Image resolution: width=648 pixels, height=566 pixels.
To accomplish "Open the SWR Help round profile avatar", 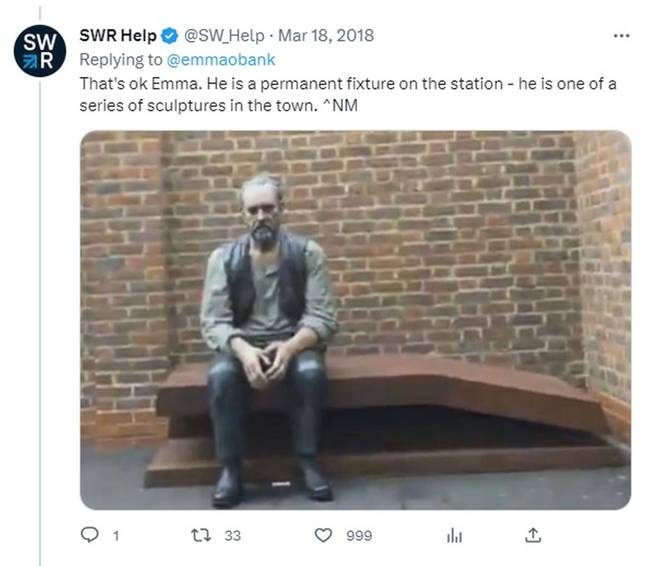I will (x=40, y=51).
